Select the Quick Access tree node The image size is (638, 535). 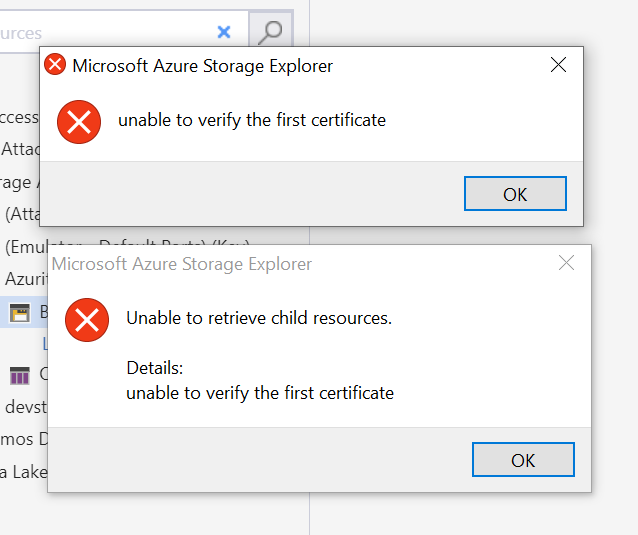pos(20,117)
